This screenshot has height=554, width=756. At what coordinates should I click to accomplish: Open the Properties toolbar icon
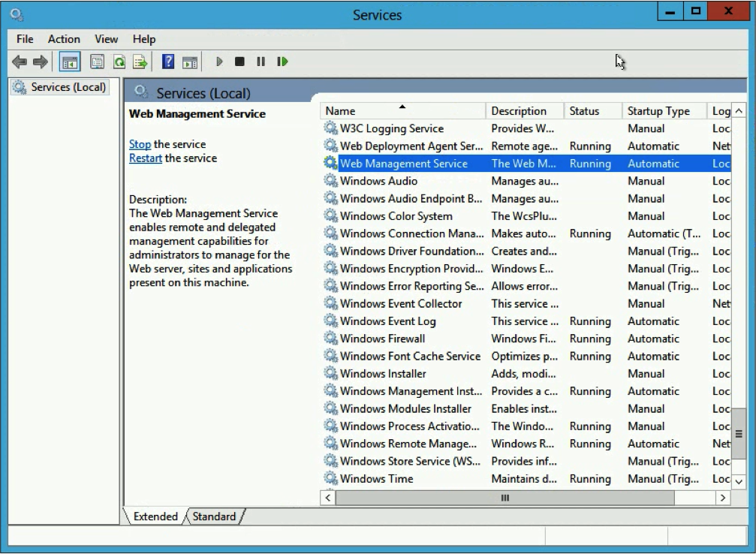click(98, 62)
